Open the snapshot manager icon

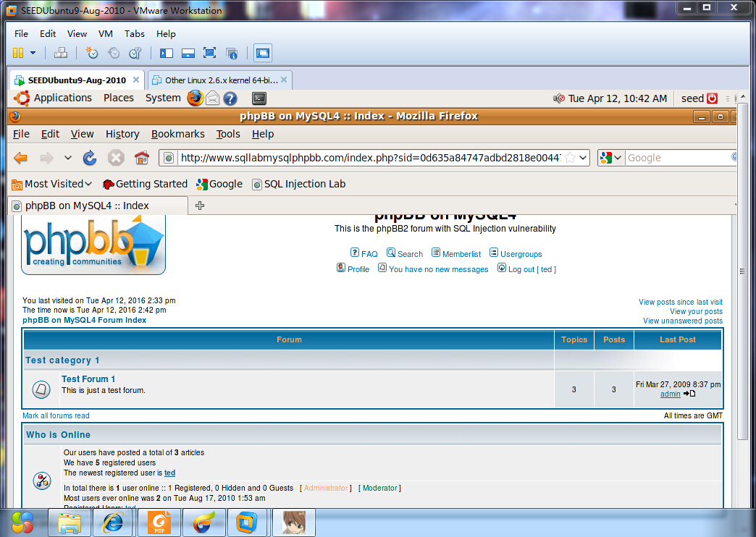coord(135,53)
